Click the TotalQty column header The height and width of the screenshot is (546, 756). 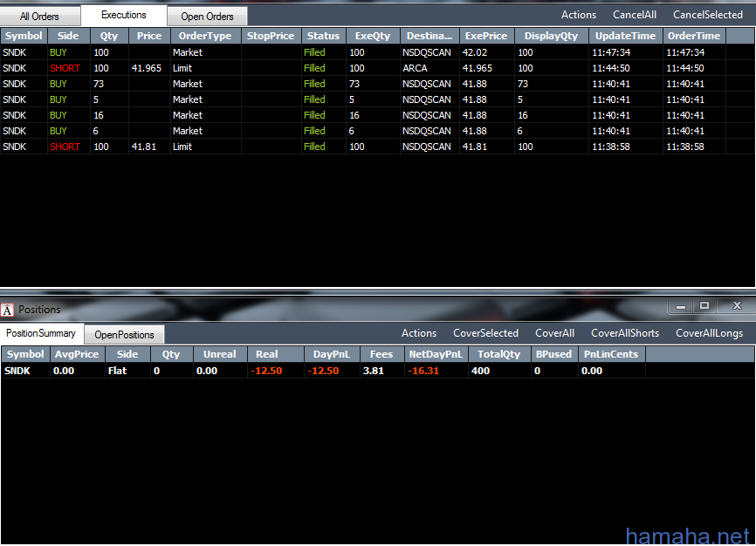click(x=498, y=354)
